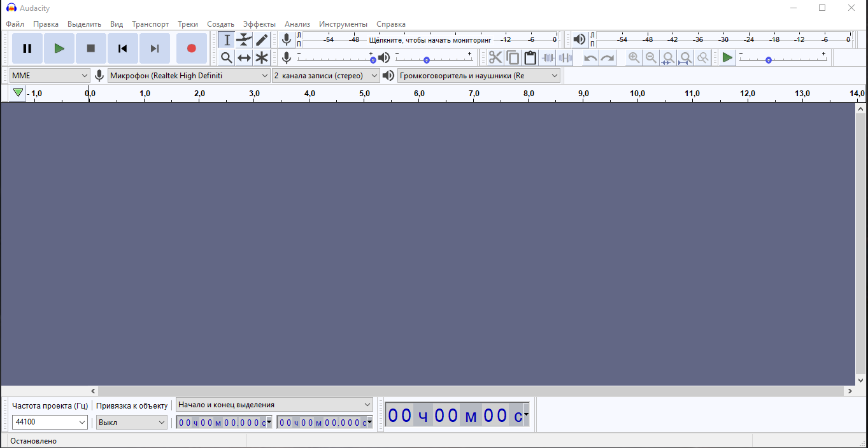
Task: Click the Play-at-Speed green button
Action: pos(727,58)
